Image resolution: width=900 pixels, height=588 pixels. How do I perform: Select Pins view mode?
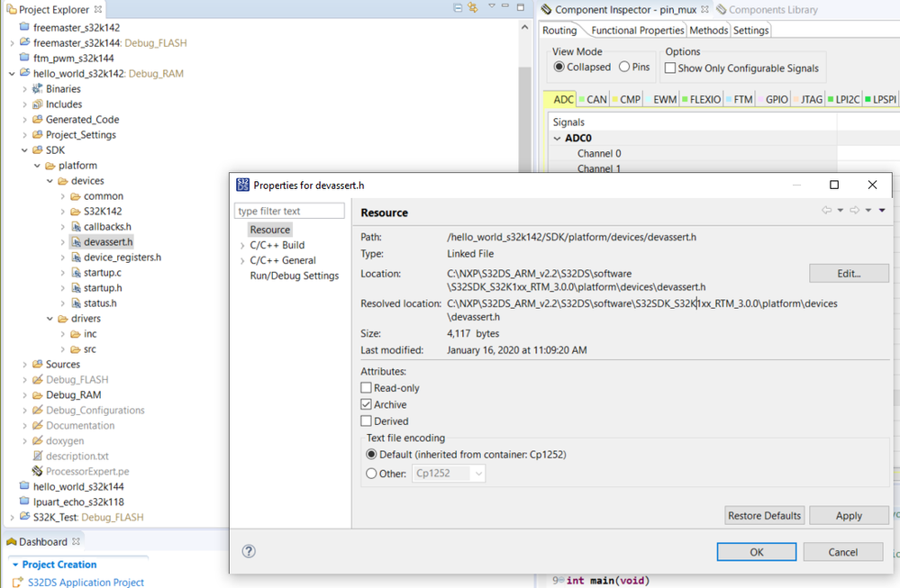tap(624, 68)
